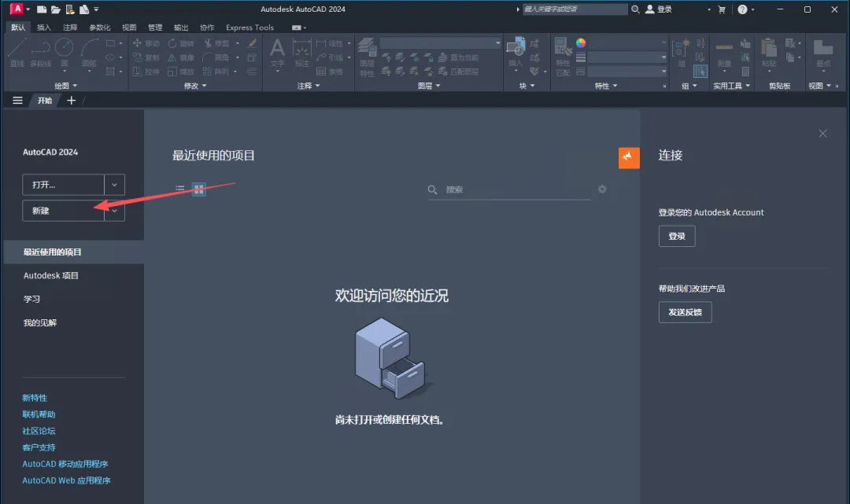Choose the Move (移动) tool
The image size is (850, 504).
click(x=146, y=43)
